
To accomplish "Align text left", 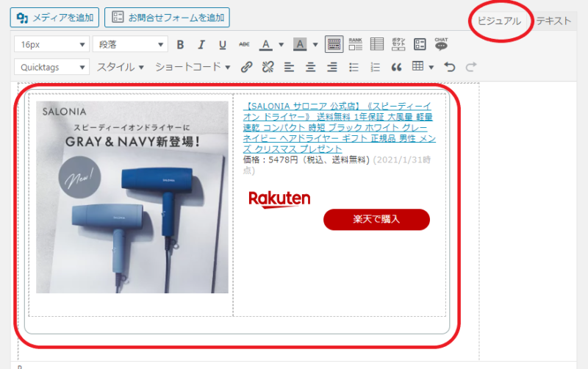I will 289,68.
